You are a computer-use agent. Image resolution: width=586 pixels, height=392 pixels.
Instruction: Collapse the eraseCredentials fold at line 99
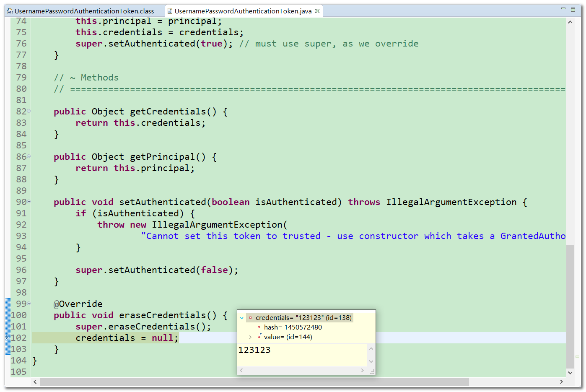[x=29, y=304]
